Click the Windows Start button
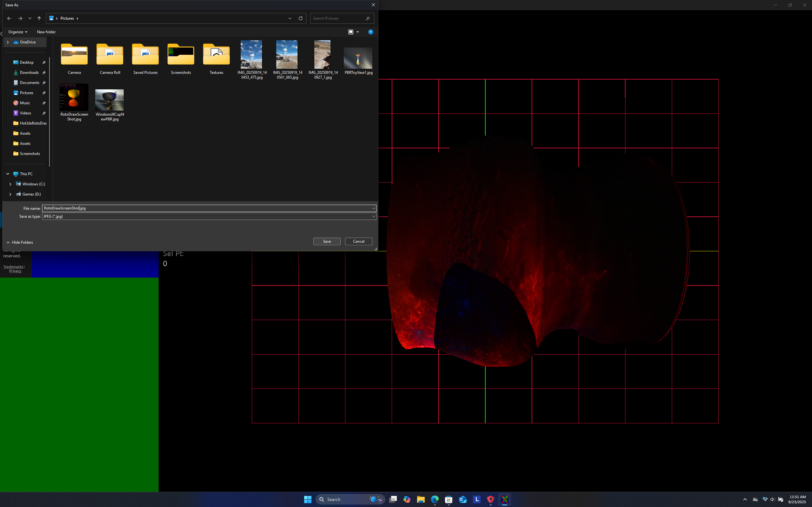The width and height of the screenshot is (812, 507). pos(308,499)
